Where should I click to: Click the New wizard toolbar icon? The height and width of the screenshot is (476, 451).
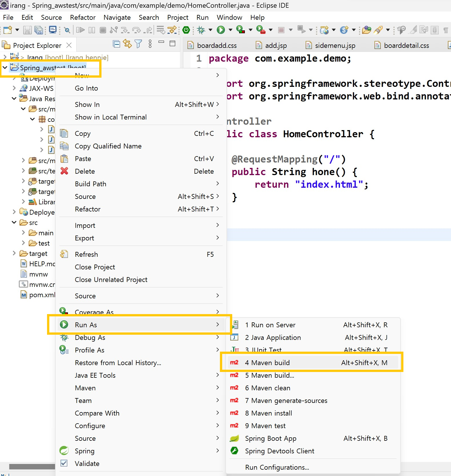pos(8,30)
